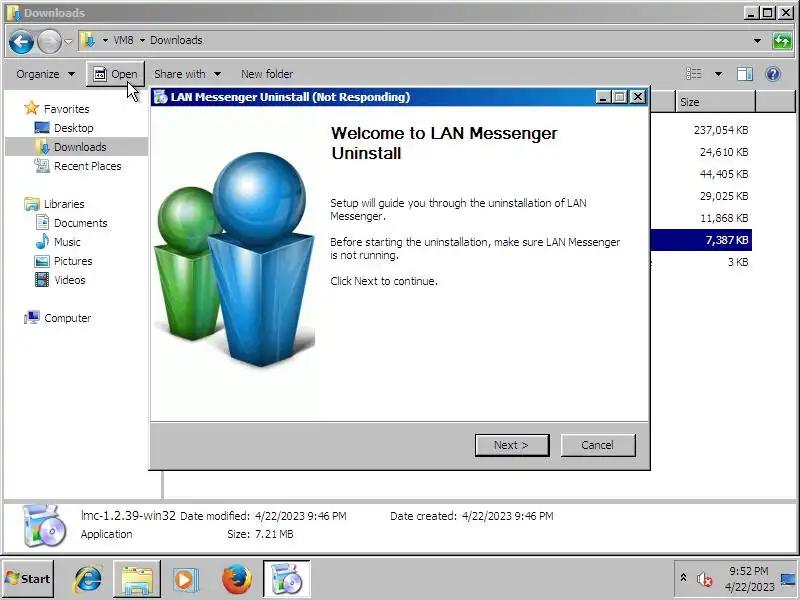800x600 pixels.
Task: Click the Date modified value in details pane
Action: [301, 516]
